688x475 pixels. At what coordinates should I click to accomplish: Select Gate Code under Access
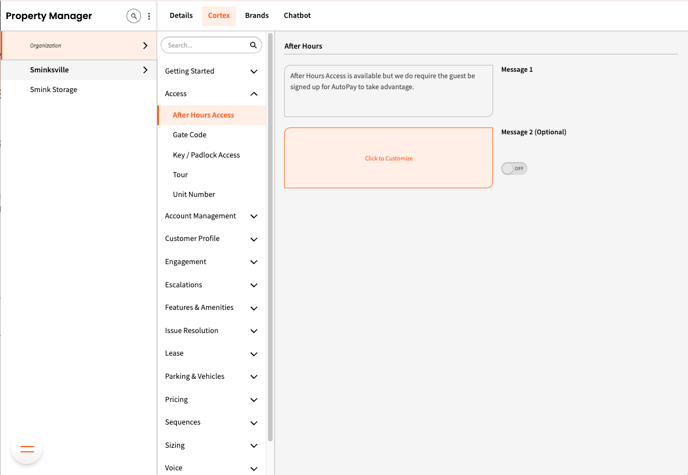189,135
